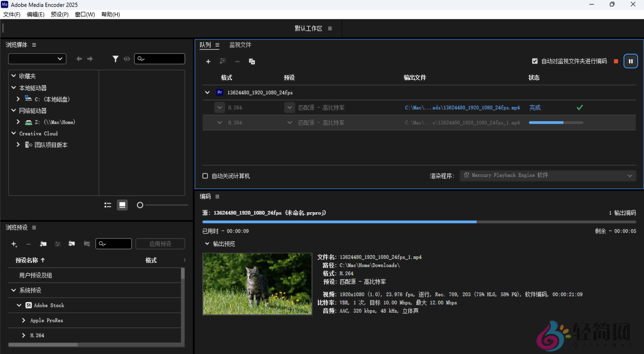Add a new source to the queue
Image resolution: width=644 pixels, height=354 pixels.
point(208,61)
